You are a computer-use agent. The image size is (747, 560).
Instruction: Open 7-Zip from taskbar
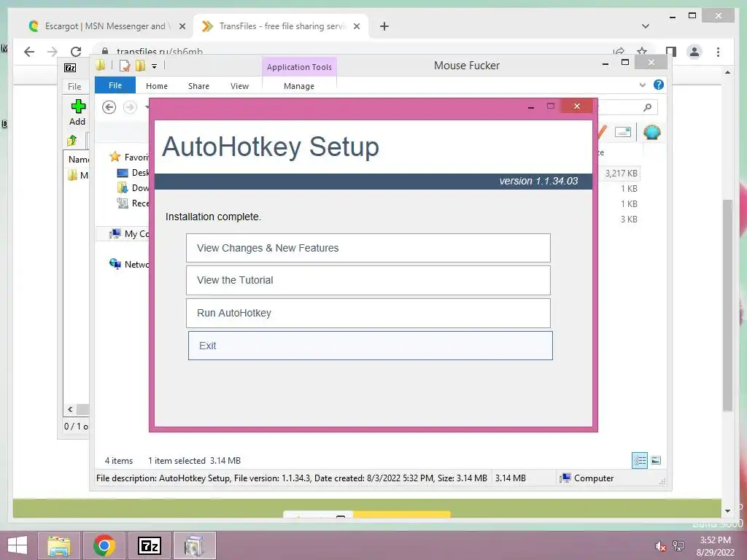[x=149, y=545]
